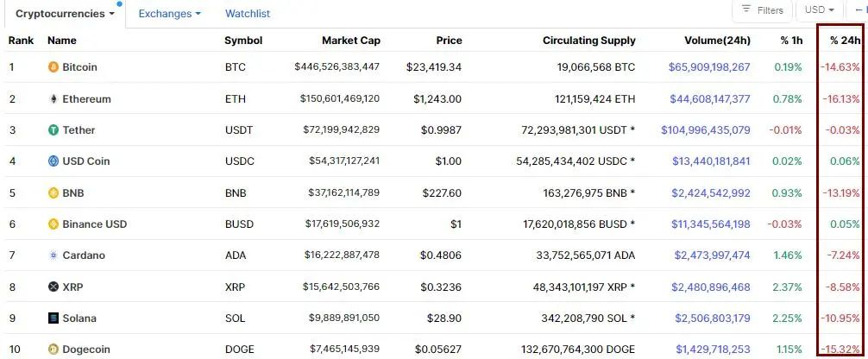Viewport: 868px width, 359px height.
Task: Open the Binance USD name link
Action: tap(94, 224)
